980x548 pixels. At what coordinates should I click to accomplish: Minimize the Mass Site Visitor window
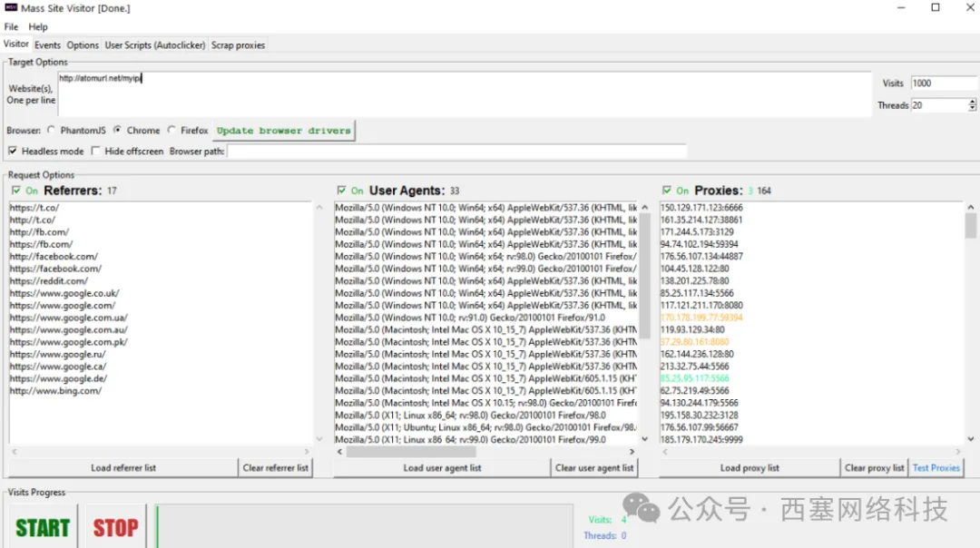click(x=901, y=7)
